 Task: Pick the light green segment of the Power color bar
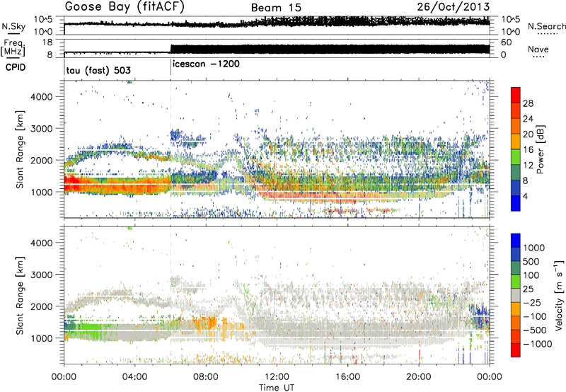pyautogui.click(x=516, y=157)
